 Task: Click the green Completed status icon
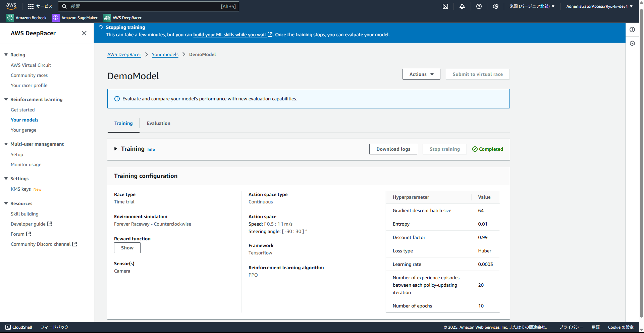475,149
